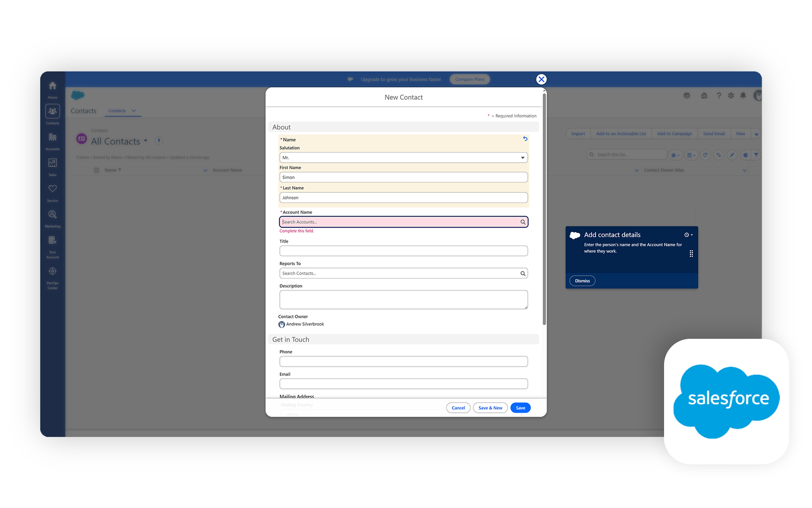Focus the First Name field

(x=403, y=178)
